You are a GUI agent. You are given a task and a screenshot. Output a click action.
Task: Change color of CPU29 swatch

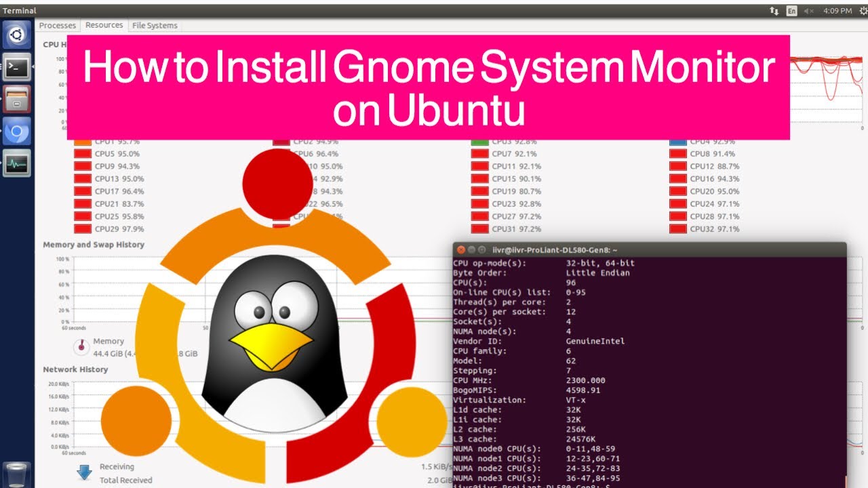(83, 229)
